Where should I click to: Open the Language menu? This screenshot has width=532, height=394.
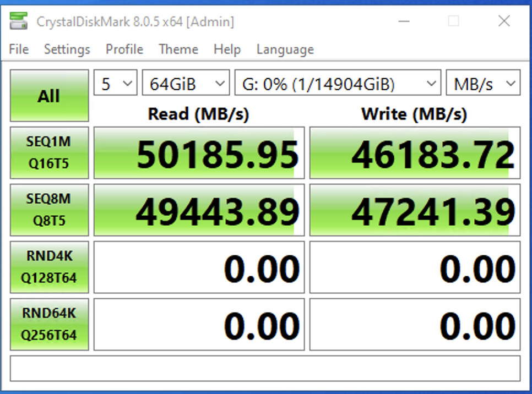coord(285,50)
